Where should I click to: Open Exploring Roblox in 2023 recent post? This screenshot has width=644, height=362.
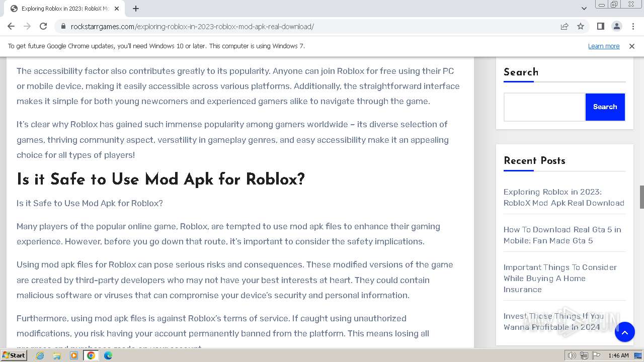(x=564, y=197)
